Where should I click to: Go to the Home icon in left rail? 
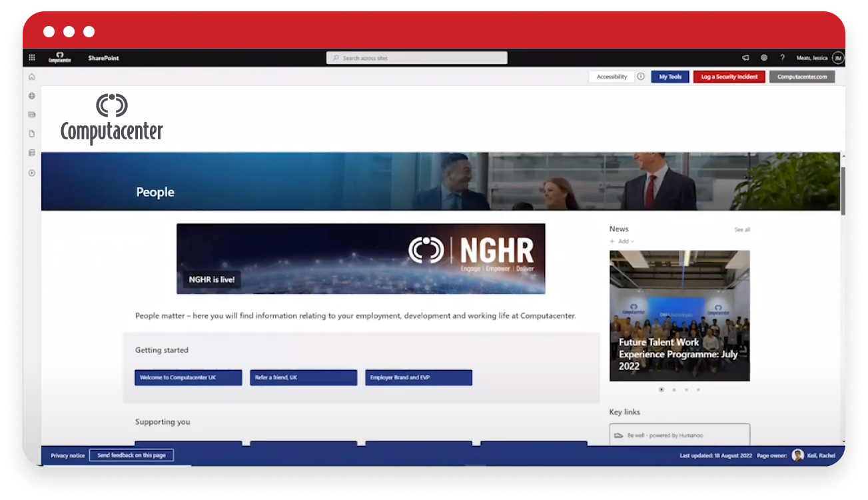pos(31,77)
